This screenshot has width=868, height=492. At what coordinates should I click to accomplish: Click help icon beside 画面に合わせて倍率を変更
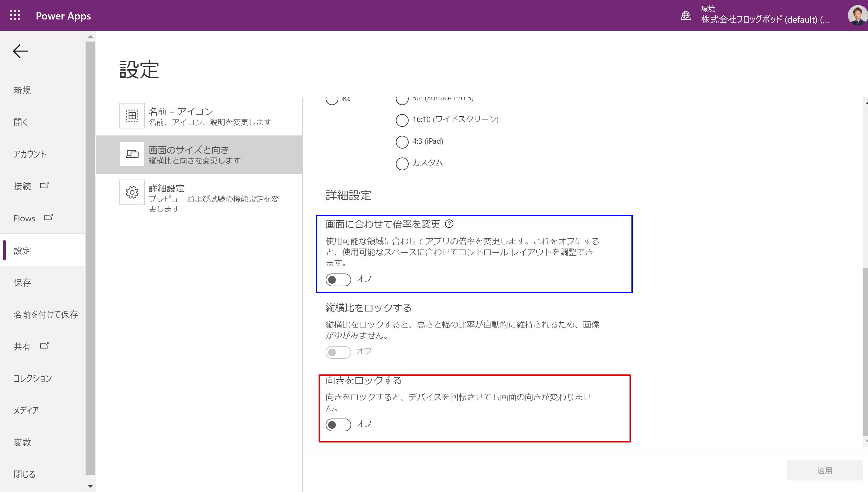[449, 224]
